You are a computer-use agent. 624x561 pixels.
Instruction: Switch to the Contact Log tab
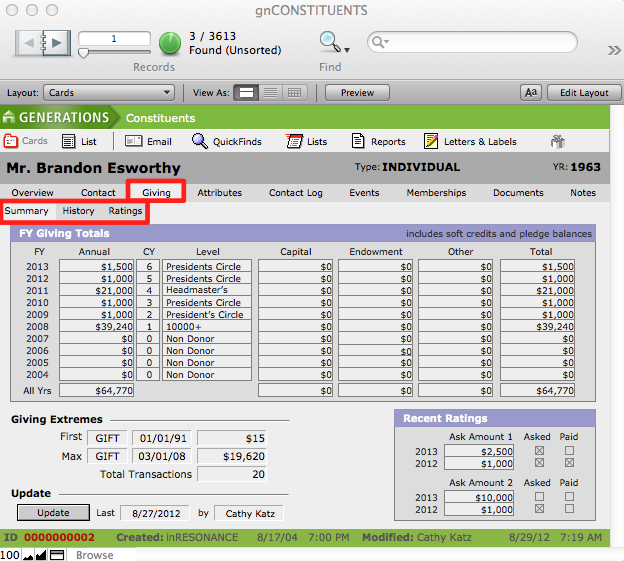pyautogui.click(x=295, y=193)
